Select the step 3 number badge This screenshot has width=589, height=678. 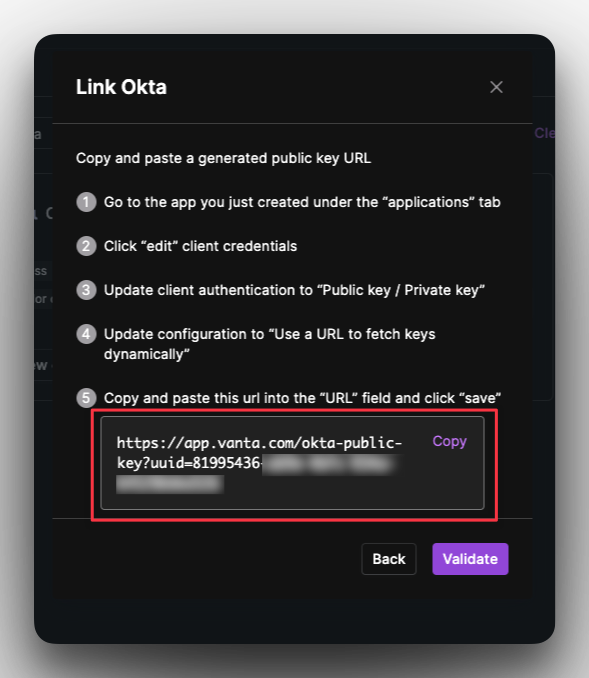(x=86, y=290)
